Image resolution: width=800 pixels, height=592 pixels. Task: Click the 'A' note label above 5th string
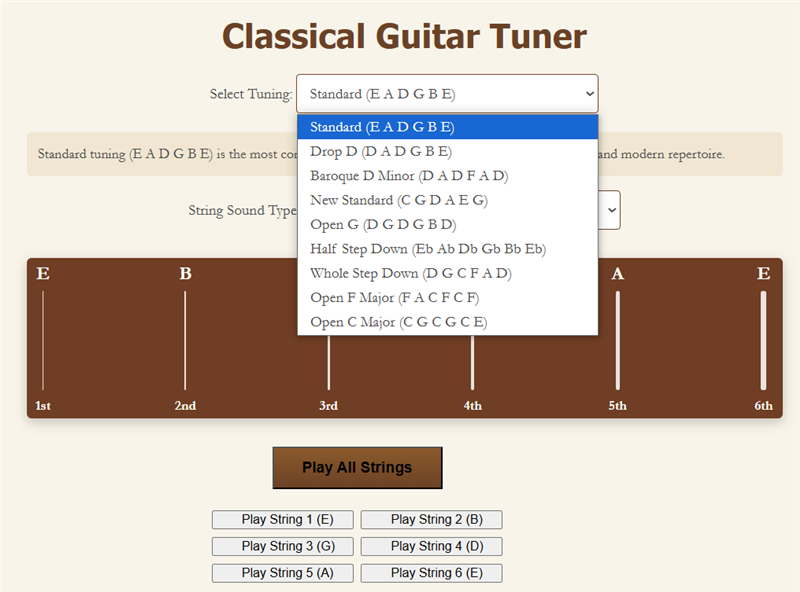pos(617,274)
